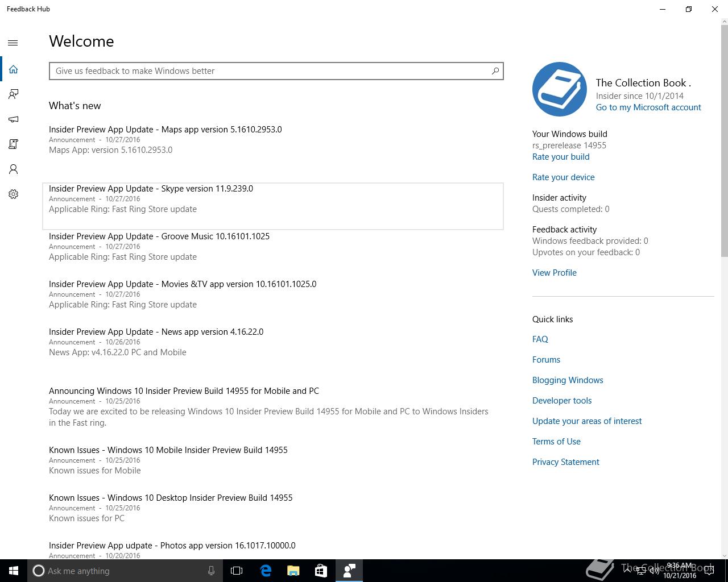Click scrollbar up arrow
The height and width of the screenshot is (582, 728).
coord(724,22)
